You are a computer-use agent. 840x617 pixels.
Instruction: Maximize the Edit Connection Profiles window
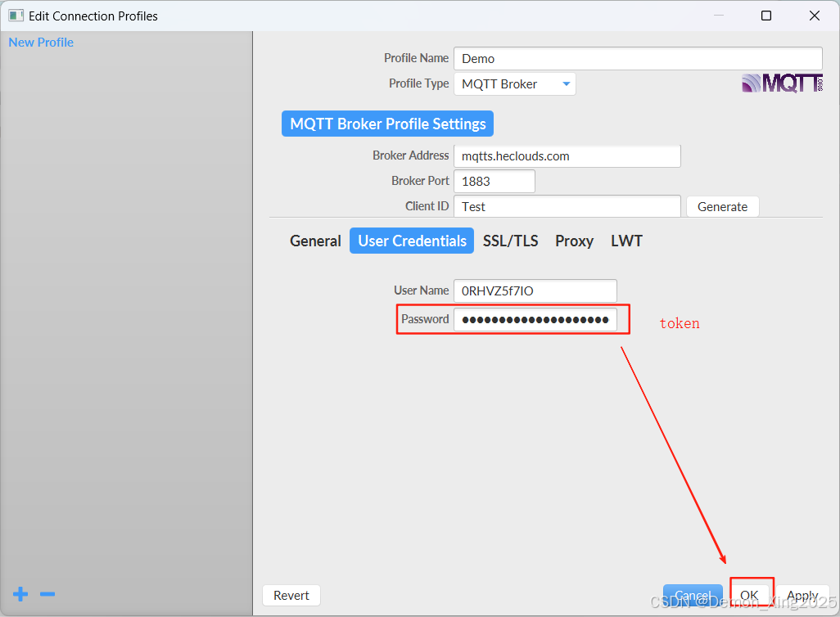point(766,16)
